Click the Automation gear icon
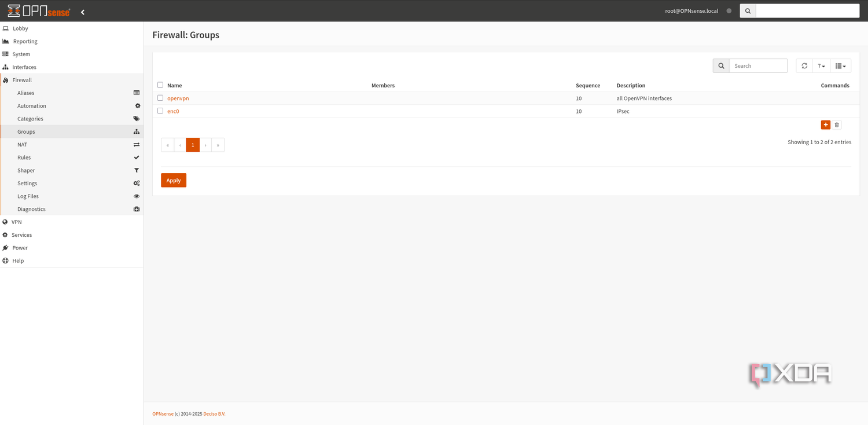The width and height of the screenshot is (868, 425). [138, 106]
